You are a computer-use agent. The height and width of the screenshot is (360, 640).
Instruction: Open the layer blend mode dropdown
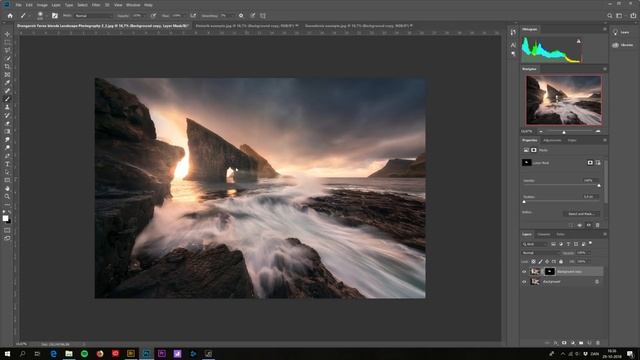[x=541, y=253]
